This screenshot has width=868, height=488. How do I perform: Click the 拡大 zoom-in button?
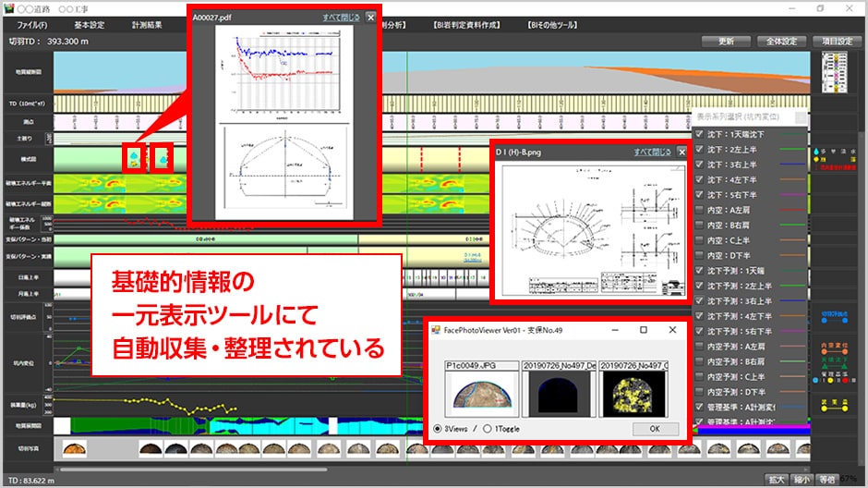(x=776, y=480)
